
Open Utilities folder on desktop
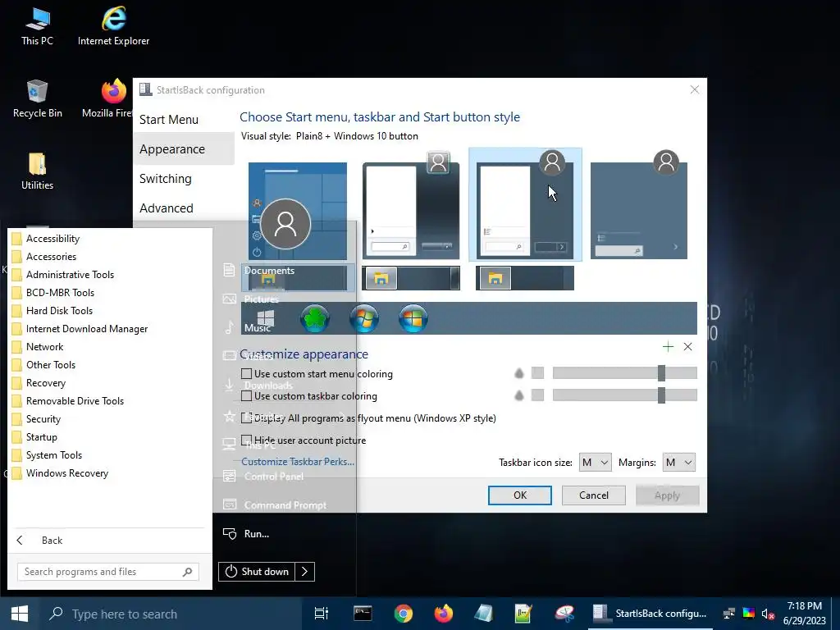pos(38,171)
